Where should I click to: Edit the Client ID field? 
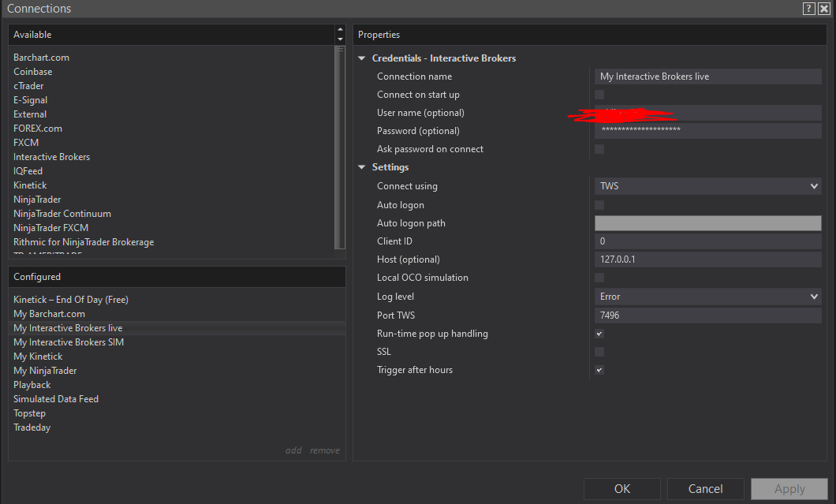click(x=708, y=241)
